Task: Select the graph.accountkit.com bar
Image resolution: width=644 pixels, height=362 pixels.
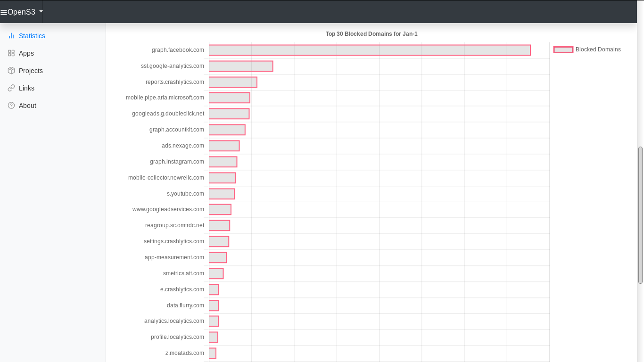Action: pyautogui.click(x=227, y=130)
